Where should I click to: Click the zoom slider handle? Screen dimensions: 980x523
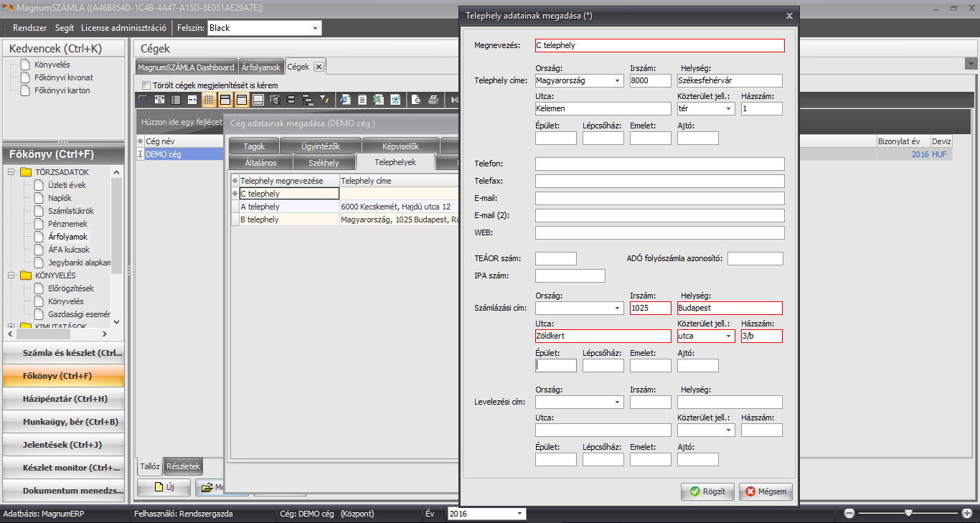pyautogui.click(x=908, y=513)
